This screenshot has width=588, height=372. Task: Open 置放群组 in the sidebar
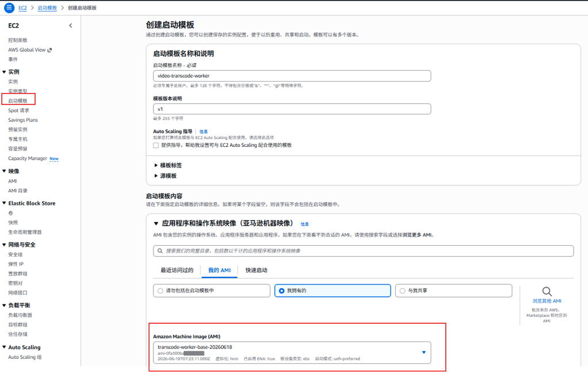pos(18,274)
